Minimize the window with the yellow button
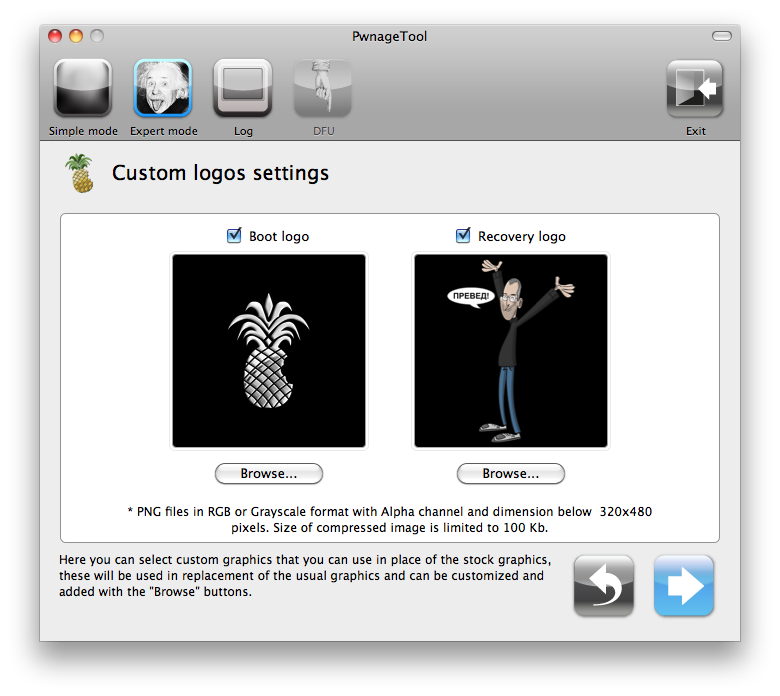 (x=76, y=36)
